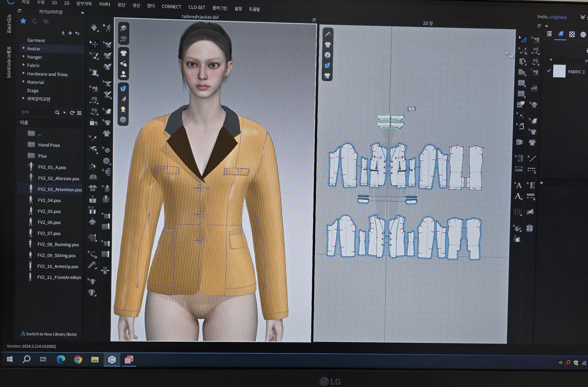Screen dimensions: 588x387
Task: Click the FABRIC 1 color swatch
Action: pyautogui.click(x=559, y=72)
